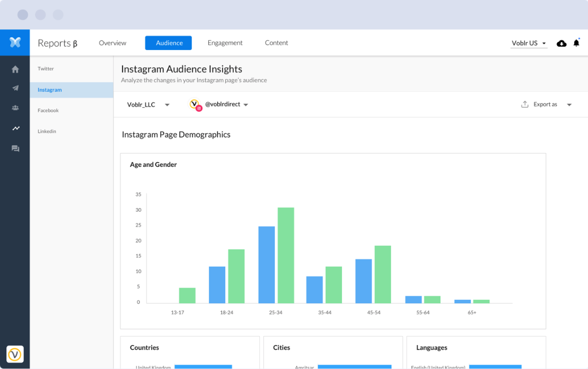Click the analytics trend line icon

15,129
